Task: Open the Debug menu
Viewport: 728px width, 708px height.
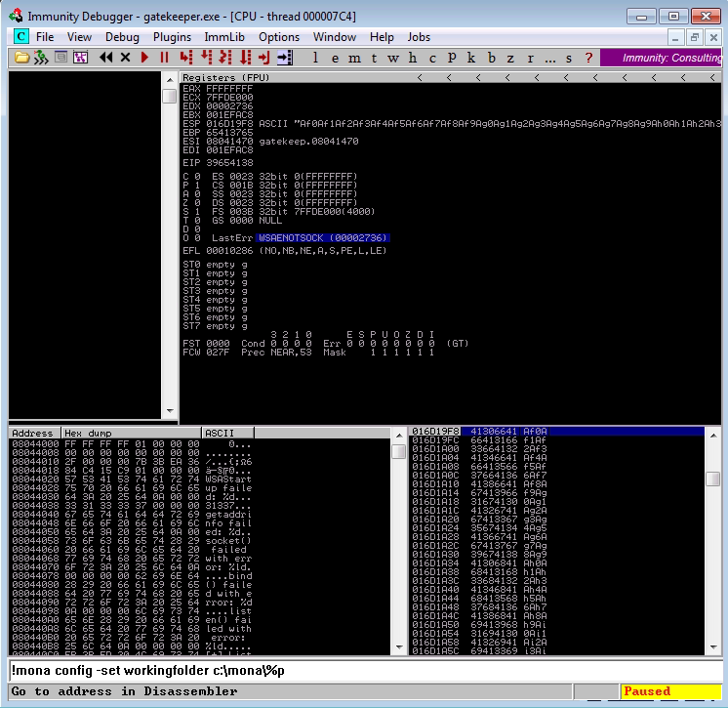Action: click(122, 37)
